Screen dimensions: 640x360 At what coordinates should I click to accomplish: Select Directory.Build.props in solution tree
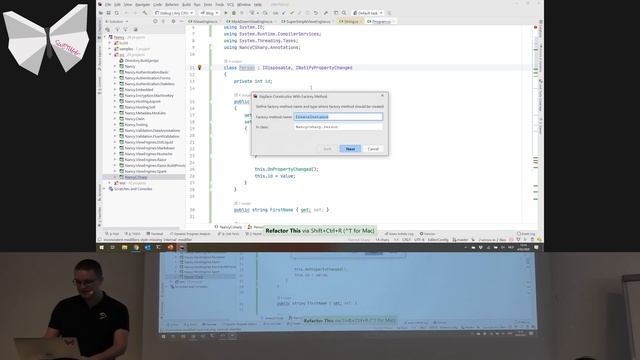click(x=139, y=60)
